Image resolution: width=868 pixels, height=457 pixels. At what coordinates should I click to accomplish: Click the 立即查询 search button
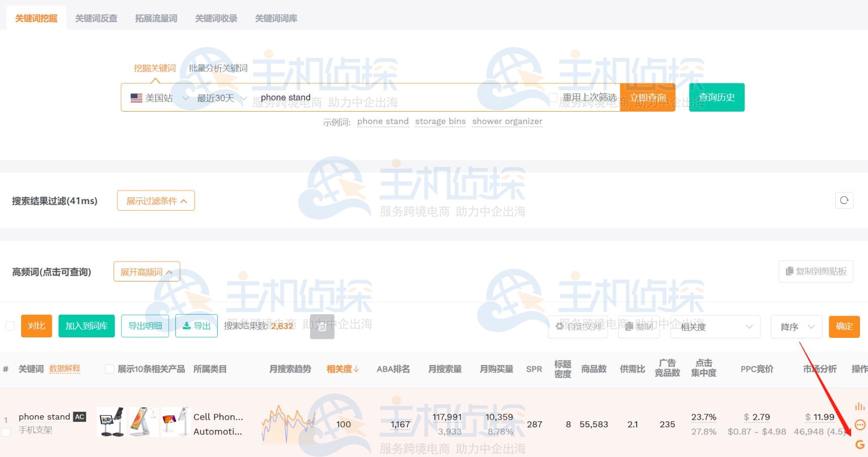[648, 97]
